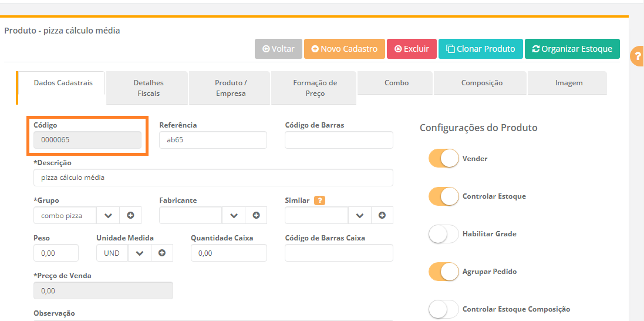This screenshot has width=644, height=321.
Task: Open the Composição tab
Action: click(x=481, y=83)
